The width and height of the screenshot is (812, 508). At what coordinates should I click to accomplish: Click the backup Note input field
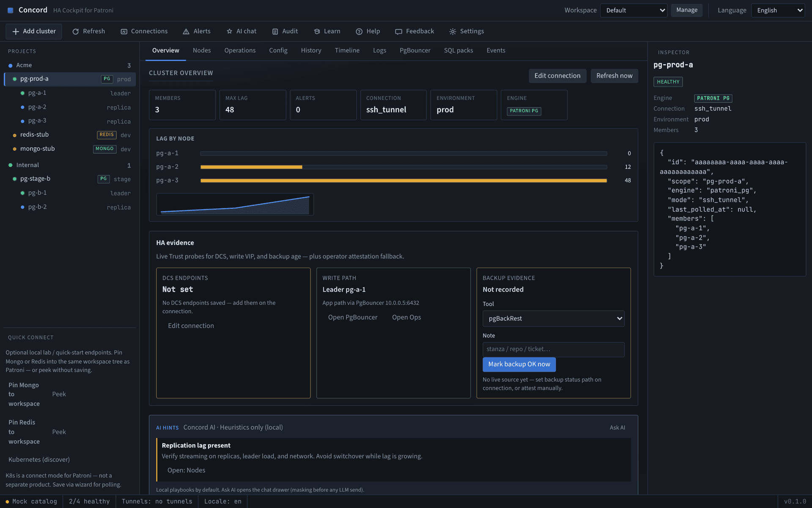pos(553,349)
